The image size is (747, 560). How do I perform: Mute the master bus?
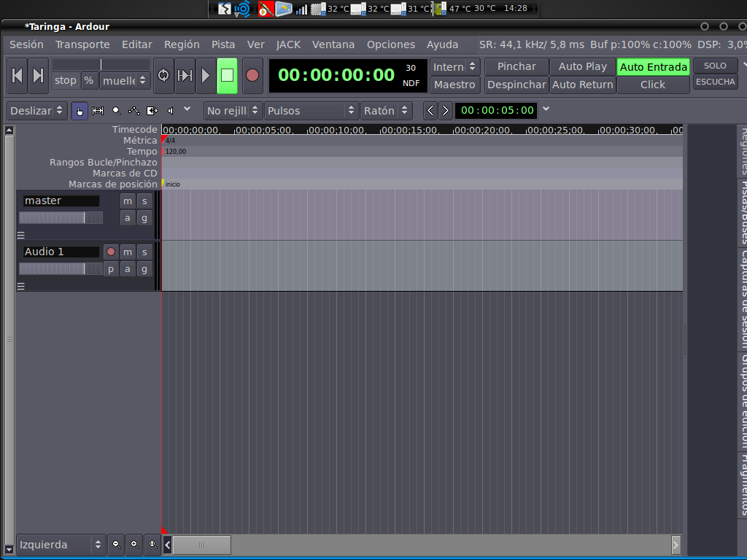click(128, 201)
